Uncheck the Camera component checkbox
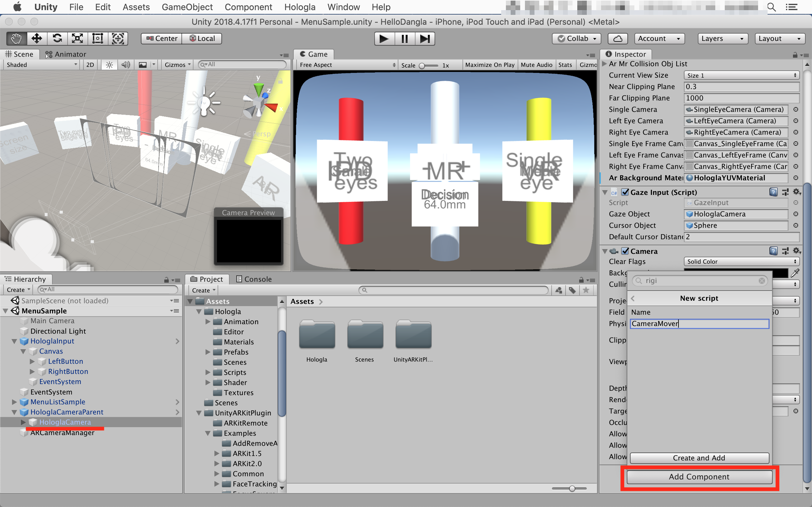812x507 pixels. (625, 251)
